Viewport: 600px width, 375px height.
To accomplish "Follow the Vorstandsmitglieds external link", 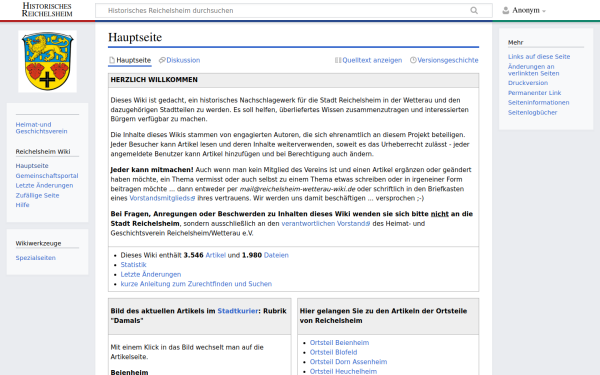I will point(162,198).
